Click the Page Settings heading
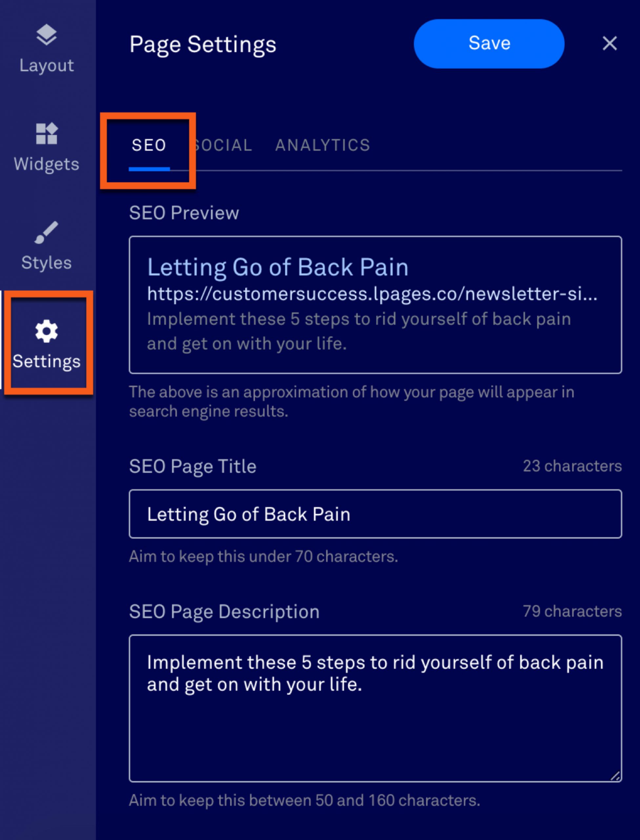 (x=203, y=44)
